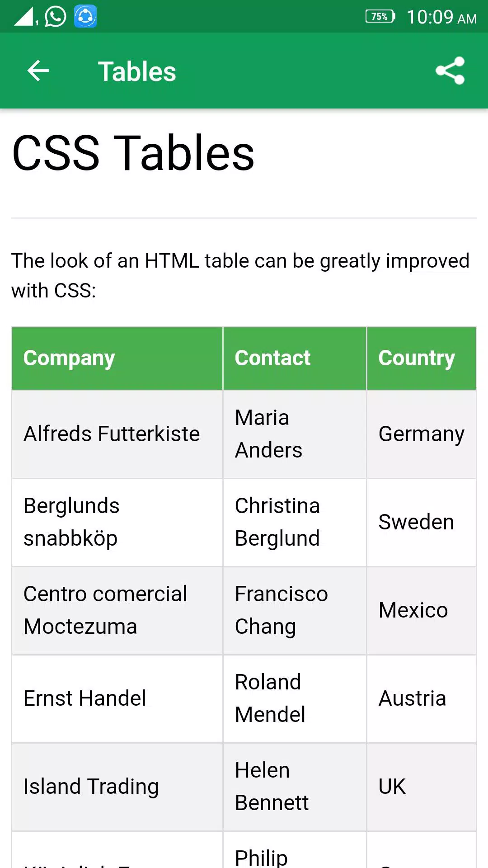The height and width of the screenshot is (868, 488).
Task: Open the WhatsApp notification icon
Action: [56, 16]
